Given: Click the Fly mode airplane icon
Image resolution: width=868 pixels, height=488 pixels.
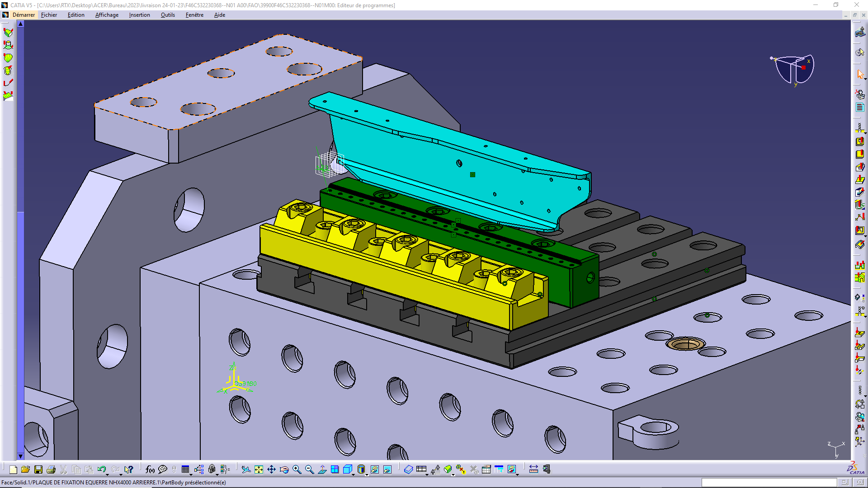Looking at the screenshot, I should [x=246, y=469].
